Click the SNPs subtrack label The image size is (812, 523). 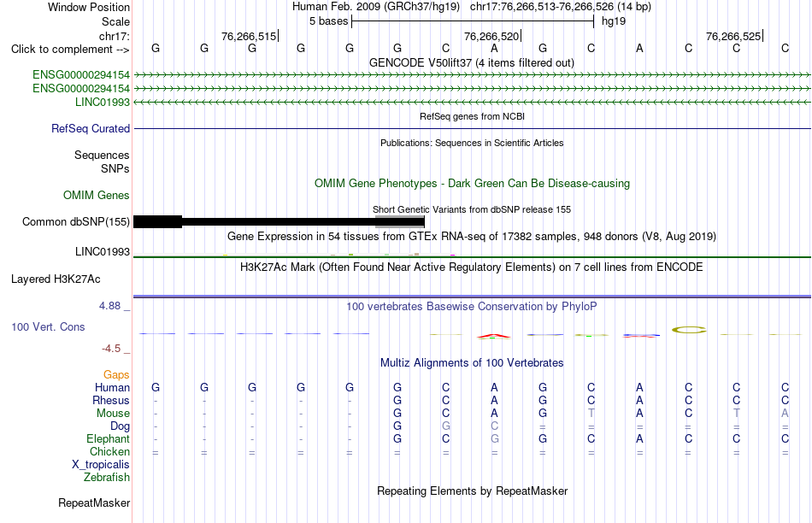tap(115, 169)
